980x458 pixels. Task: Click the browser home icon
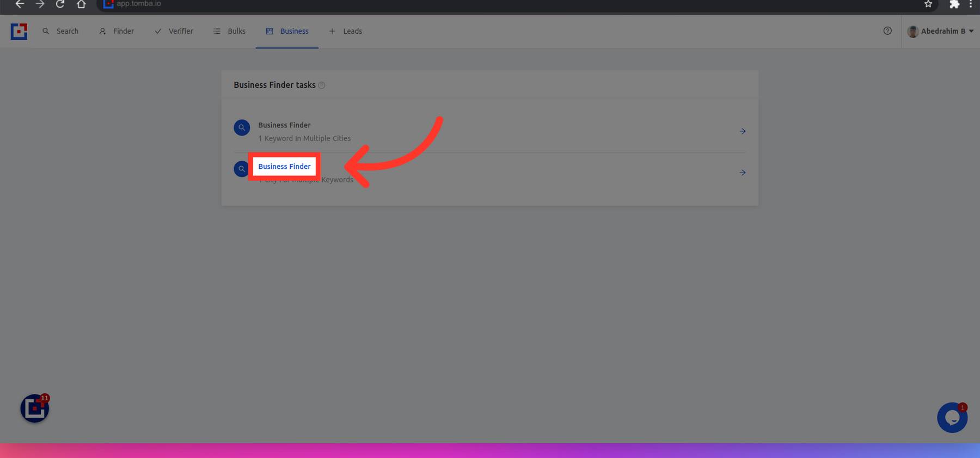click(x=81, y=4)
